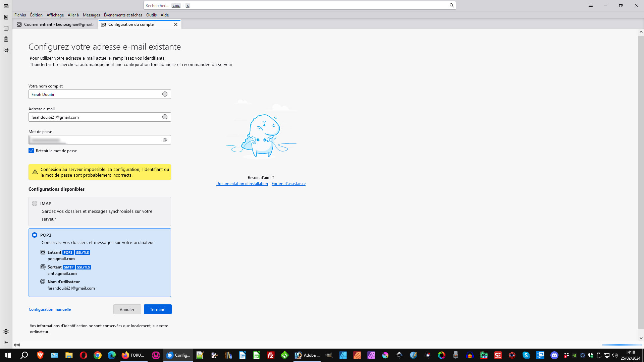Click the volume icon in system tray
The image size is (644, 362).
615,355
